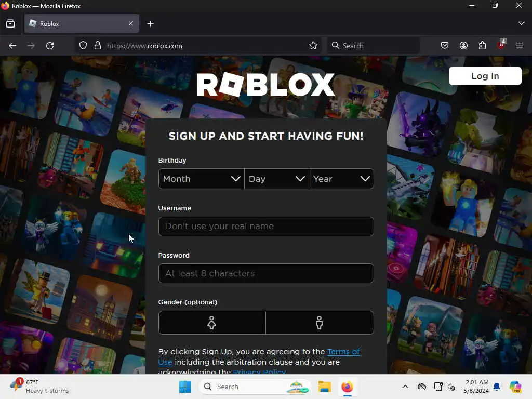Open the Firefox account icon
The width and height of the screenshot is (532, 399).
click(x=463, y=46)
